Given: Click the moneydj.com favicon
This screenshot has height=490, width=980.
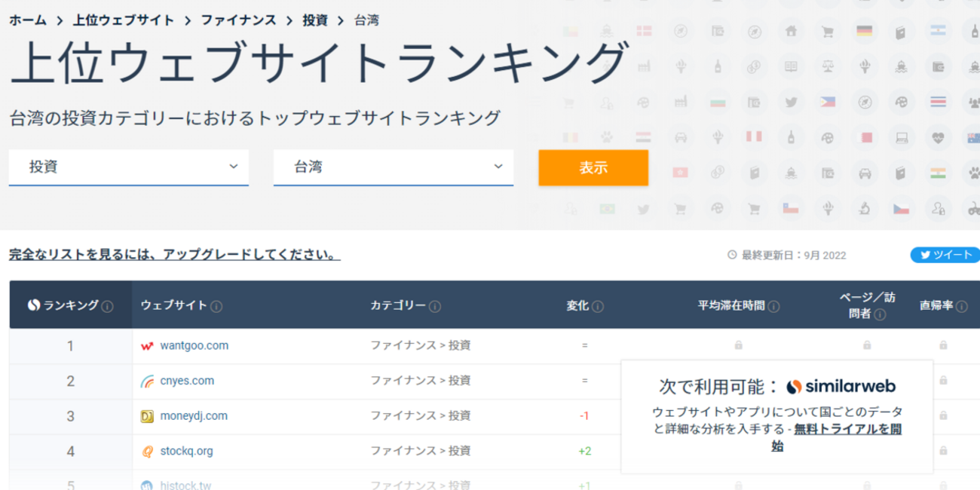Looking at the screenshot, I should click(x=147, y=416).
